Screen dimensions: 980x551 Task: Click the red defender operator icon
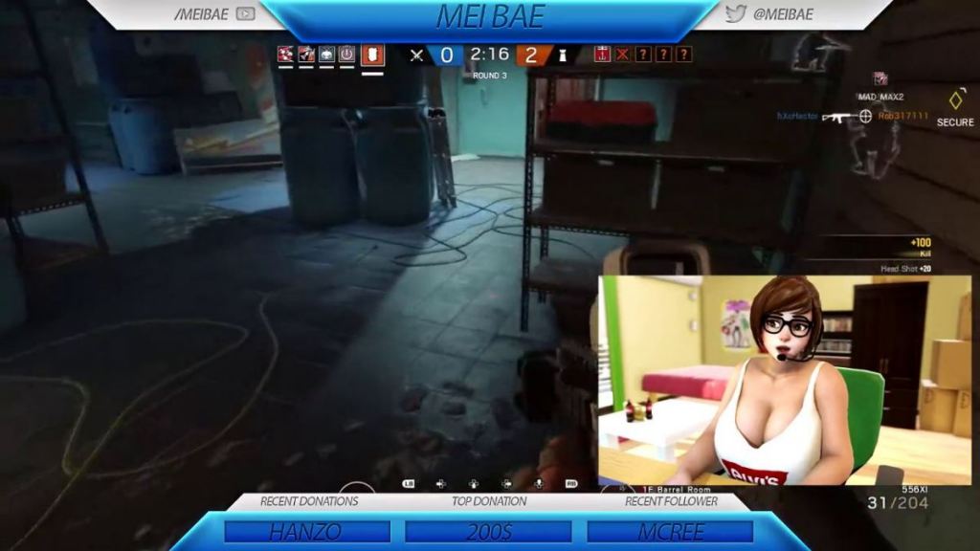[602, 55]
